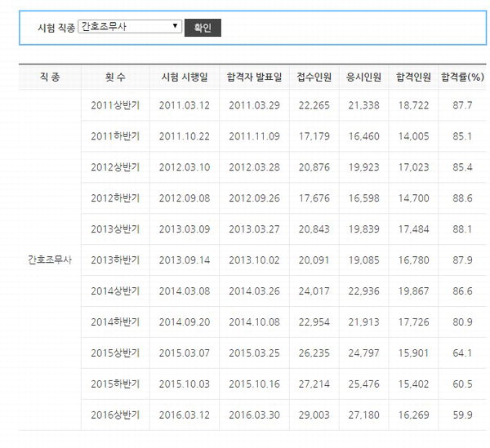
Task: Click the 확인 button
Action: pyautogui.click(x=203, y=28)
